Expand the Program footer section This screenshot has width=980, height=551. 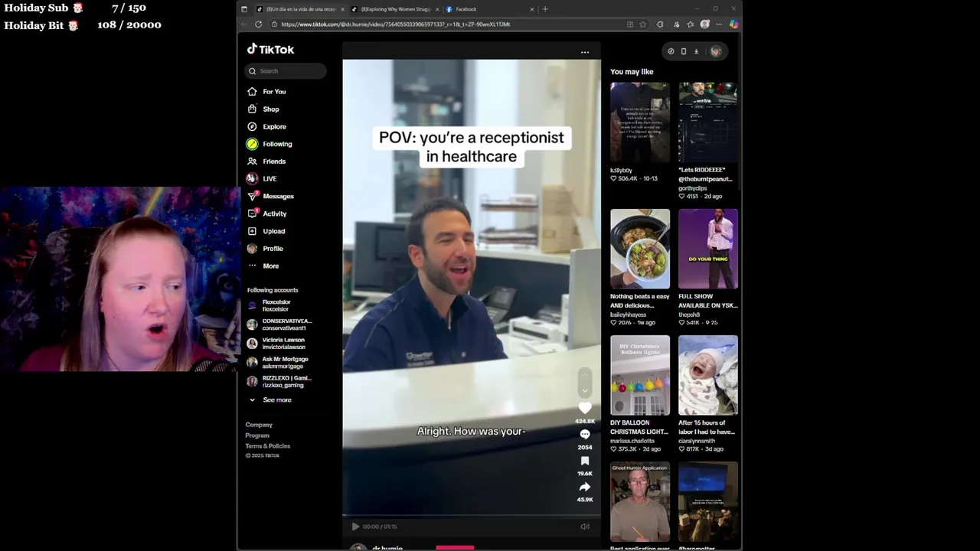[x=257, y=435]
